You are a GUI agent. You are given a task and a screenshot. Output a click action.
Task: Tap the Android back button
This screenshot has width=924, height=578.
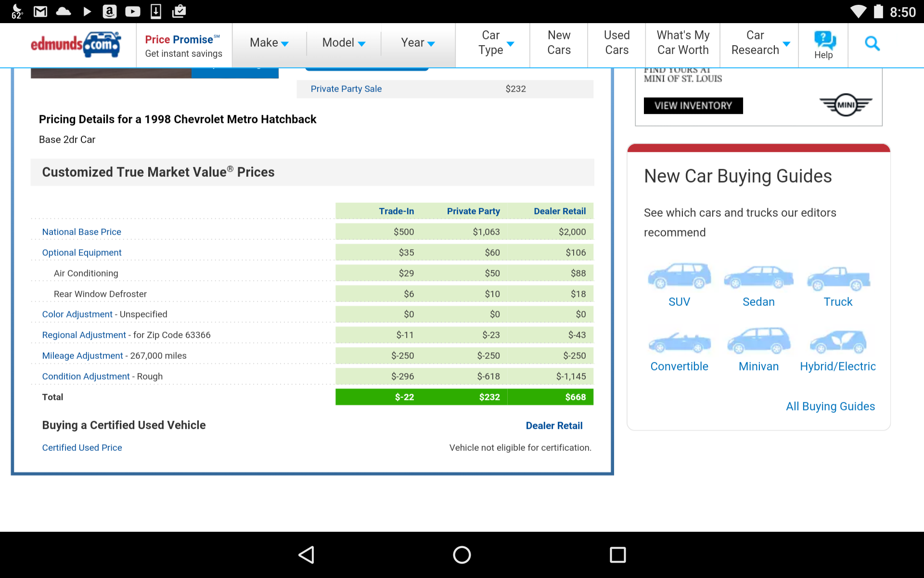[307, 555]
